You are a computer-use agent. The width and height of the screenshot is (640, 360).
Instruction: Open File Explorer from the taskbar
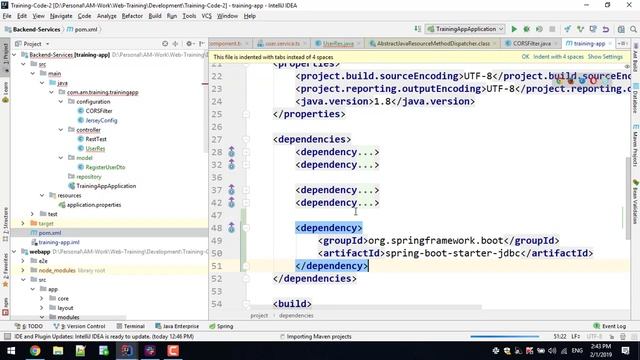[58, 351]
